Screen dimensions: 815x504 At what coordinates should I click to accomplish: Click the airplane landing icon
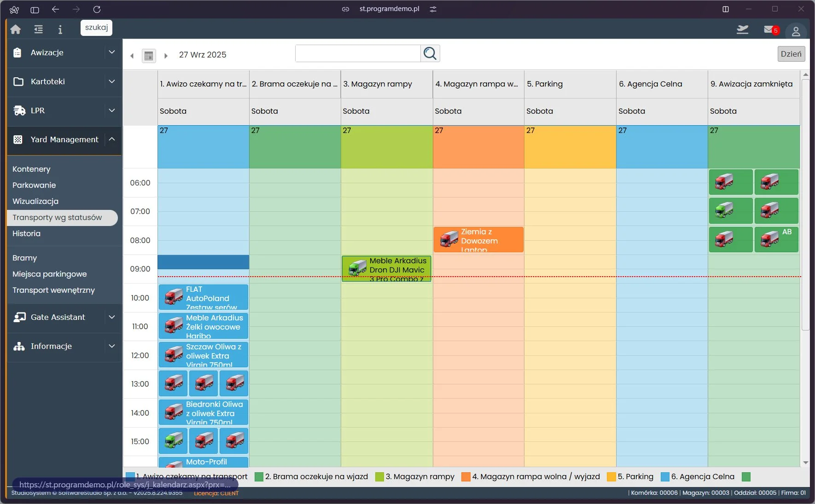point(742,29)
